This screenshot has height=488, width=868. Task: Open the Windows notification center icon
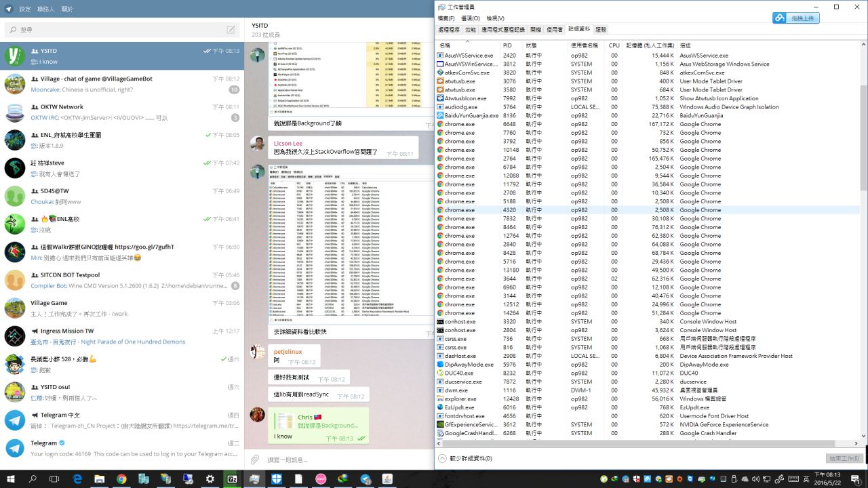click(856, 479)
